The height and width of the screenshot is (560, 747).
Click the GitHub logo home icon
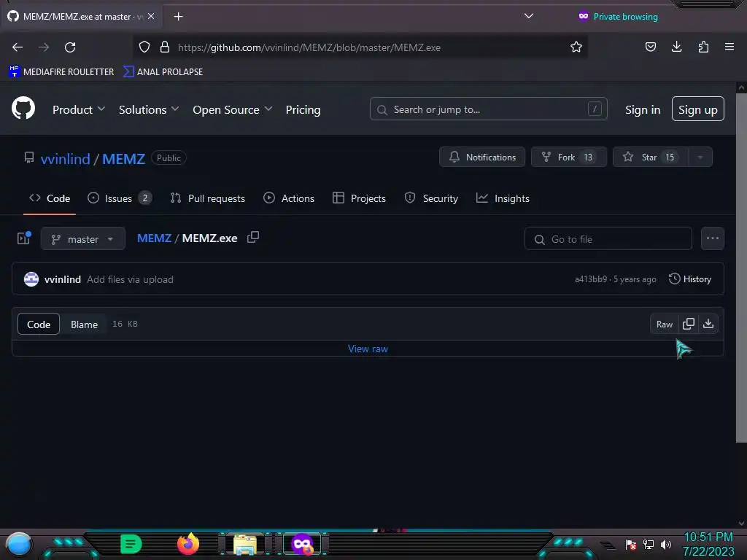pyautogui.click(x=23, y=108)
